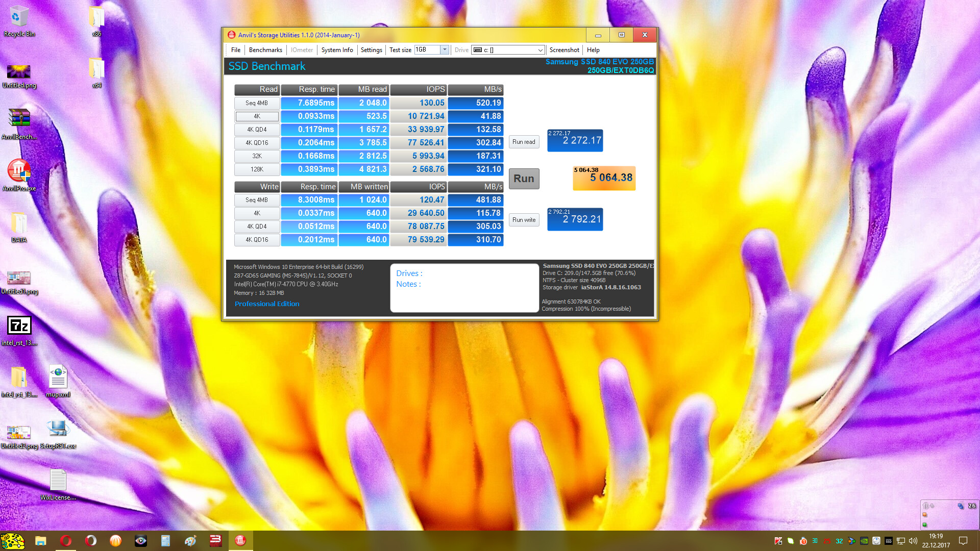Click the total score 5 064.38 box
The image size is (980, 551).
click(604, 178)
